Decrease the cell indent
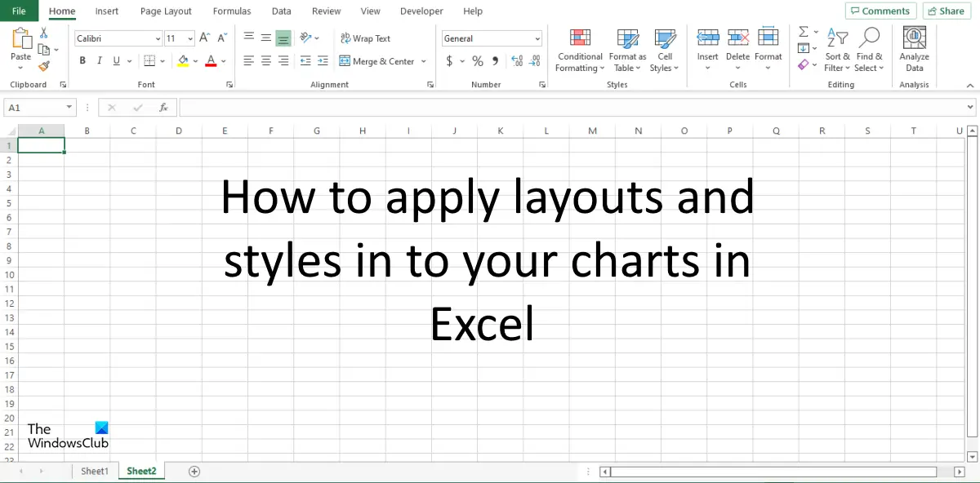980x483 pixels. (305, 61)
